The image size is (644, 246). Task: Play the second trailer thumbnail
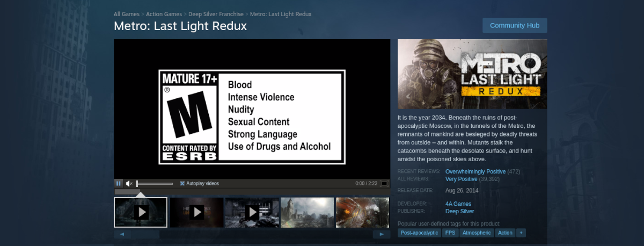click(196, 212)
